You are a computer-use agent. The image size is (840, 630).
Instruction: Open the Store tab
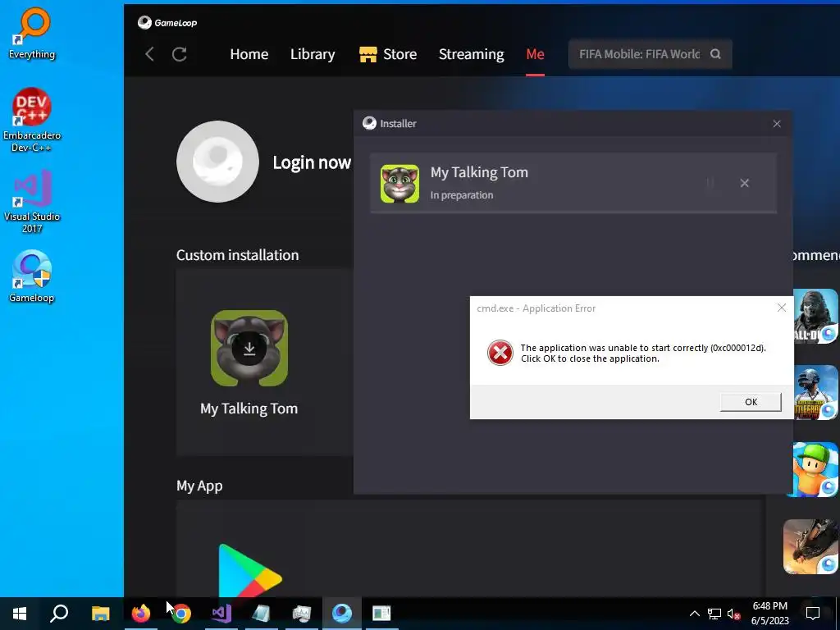(x=399, y=54)
